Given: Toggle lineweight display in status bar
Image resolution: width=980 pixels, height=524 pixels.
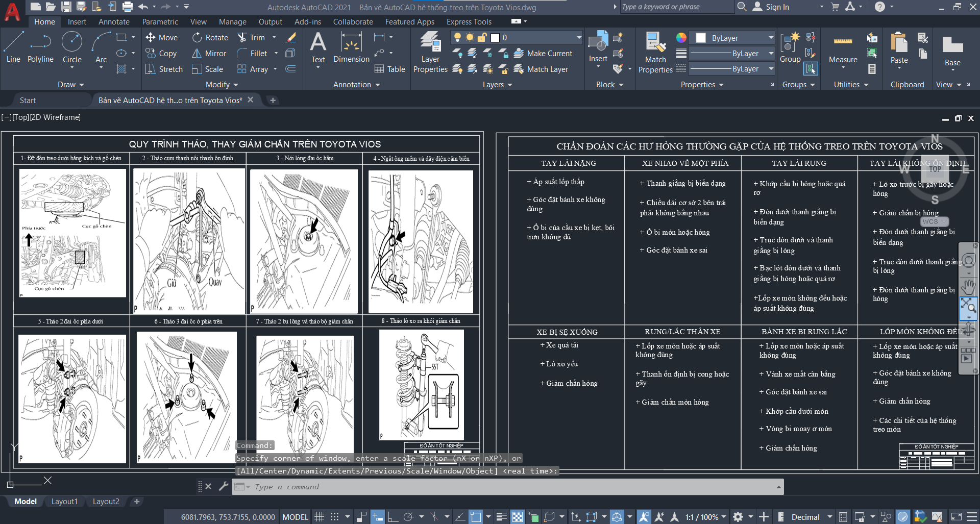Looking at the screenshot, I should coord(502,517).
